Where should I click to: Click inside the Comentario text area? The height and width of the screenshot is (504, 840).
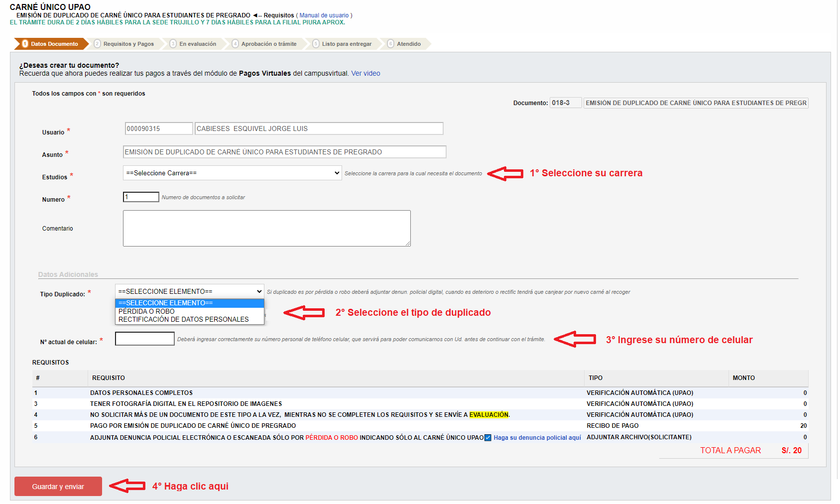pos(266,228)
